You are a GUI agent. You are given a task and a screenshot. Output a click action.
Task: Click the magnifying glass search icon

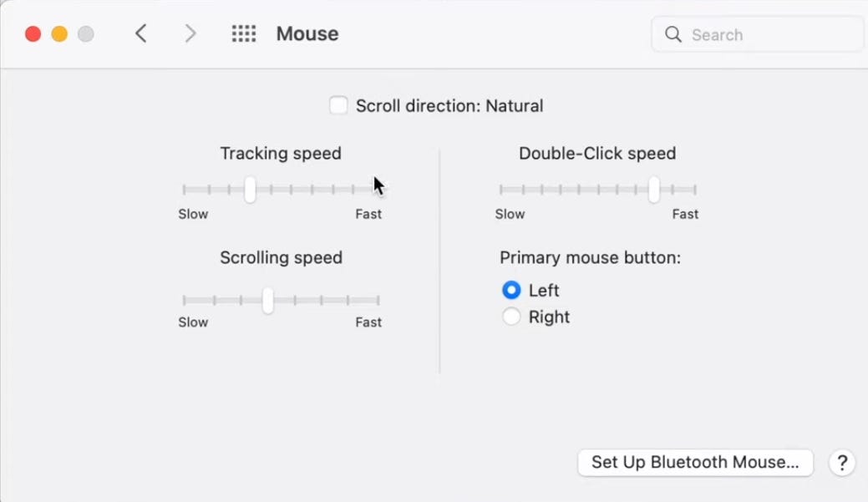(x=673, y=34)
